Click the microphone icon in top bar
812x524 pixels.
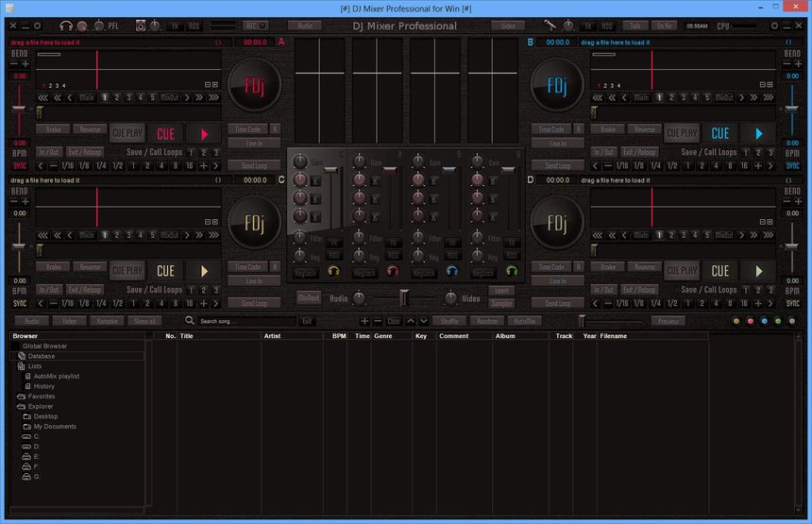coord(550,25)
